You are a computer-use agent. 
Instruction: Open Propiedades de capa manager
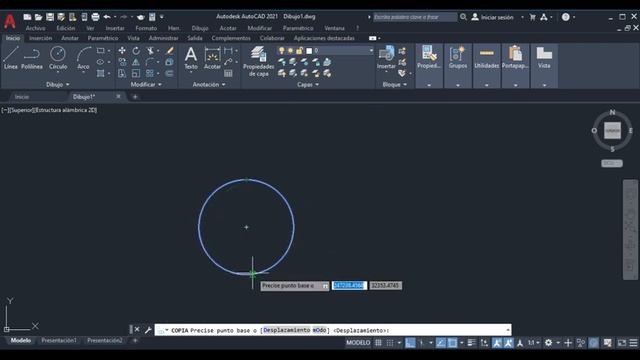pyautogui.click(x=258, y=61)
